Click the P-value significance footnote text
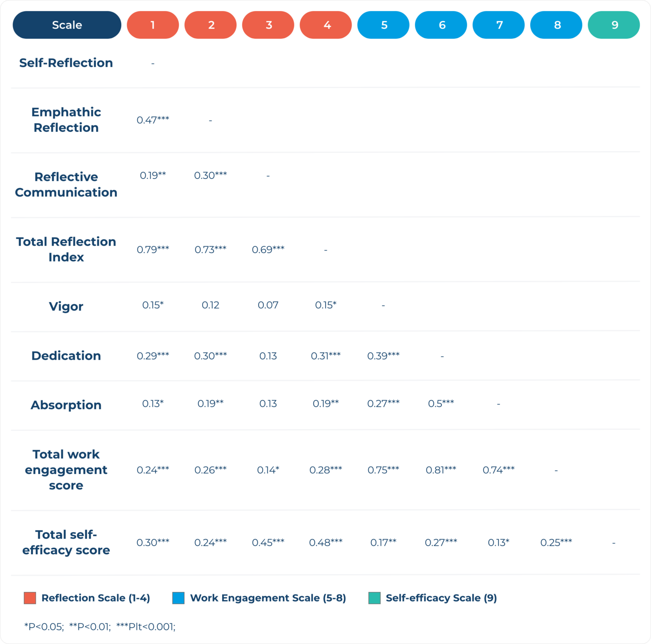 click(100, 627)
